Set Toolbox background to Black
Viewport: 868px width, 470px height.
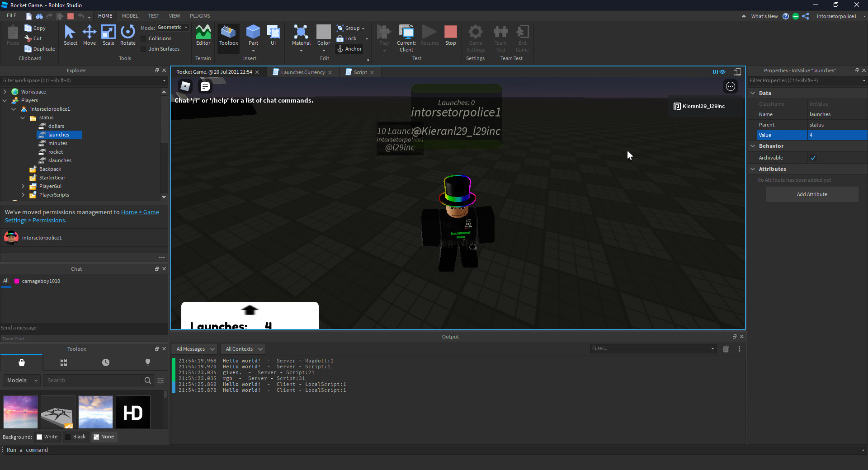75,437
